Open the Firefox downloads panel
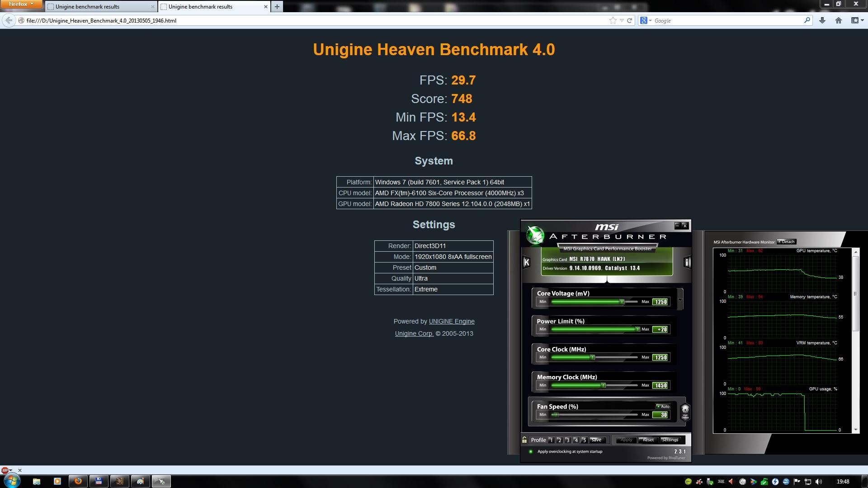The width and height of the screenshot is (868, 488). pyautogui.click(x=822, y=20)
